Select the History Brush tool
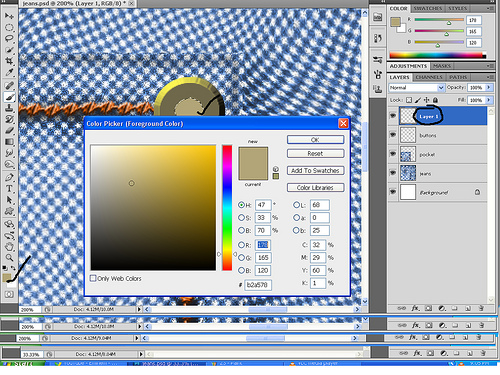Viewport: 500px width, 375px height. [9, 119]
